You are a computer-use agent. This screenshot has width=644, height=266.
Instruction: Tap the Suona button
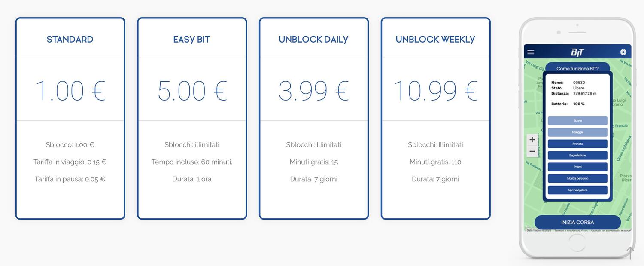tap(577, 121)
